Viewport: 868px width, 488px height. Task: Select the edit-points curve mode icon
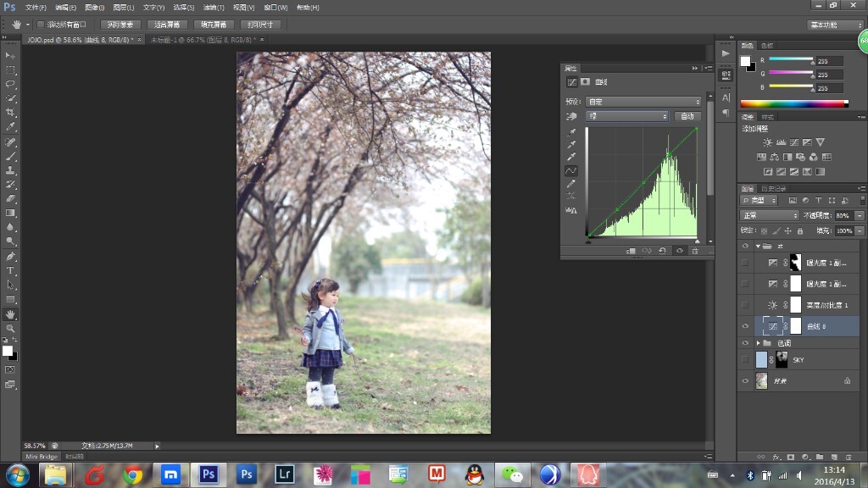571,170
